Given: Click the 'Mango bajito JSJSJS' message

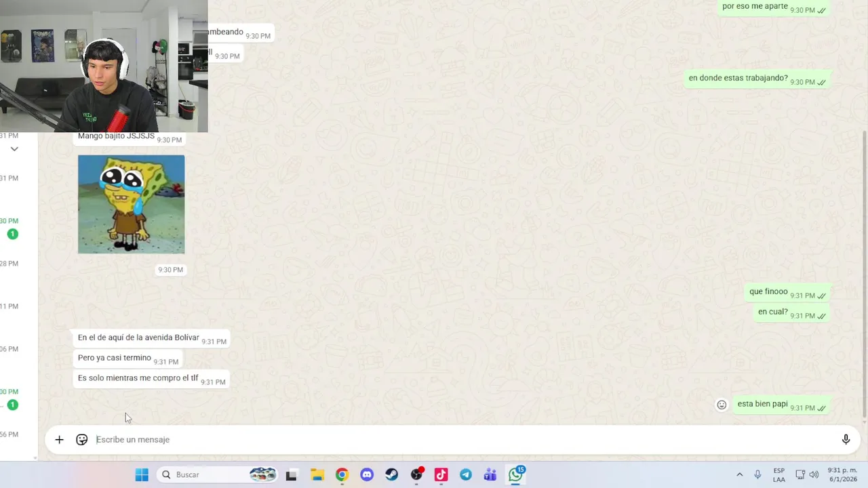Looking at the screenshot, I should (x=130, y=137).
